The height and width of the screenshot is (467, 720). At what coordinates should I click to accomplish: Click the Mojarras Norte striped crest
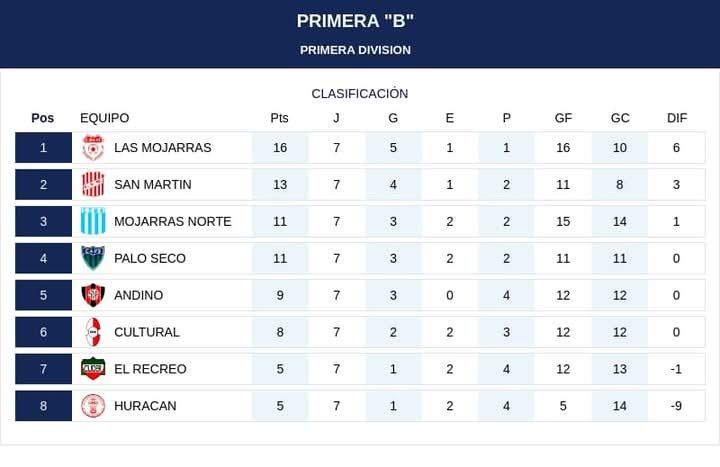(93, 222)
